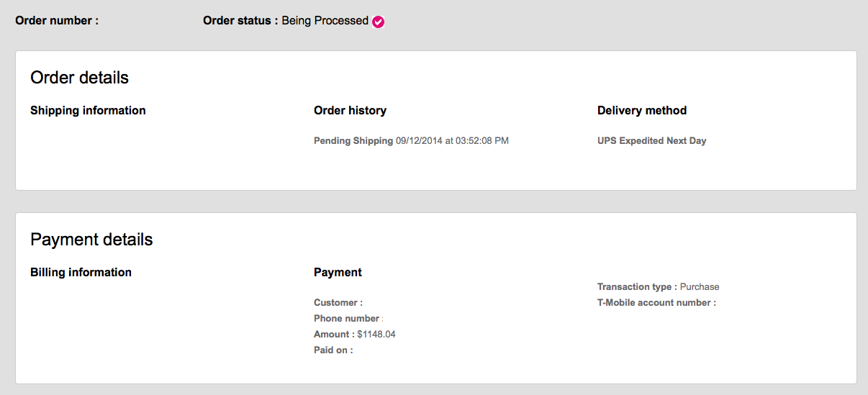Click the Payment section heading
Screen dimensions: 868x395
(338, 272)
